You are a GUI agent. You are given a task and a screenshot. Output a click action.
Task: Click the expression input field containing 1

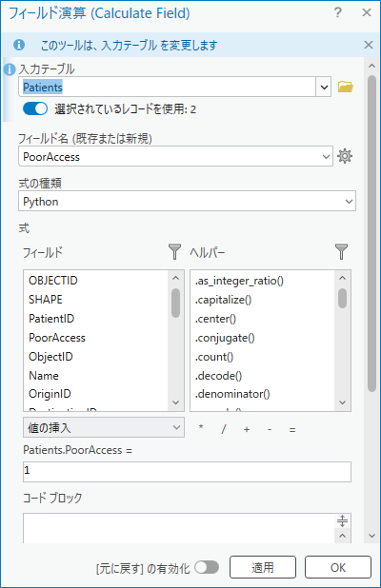[x=187, y=472]
